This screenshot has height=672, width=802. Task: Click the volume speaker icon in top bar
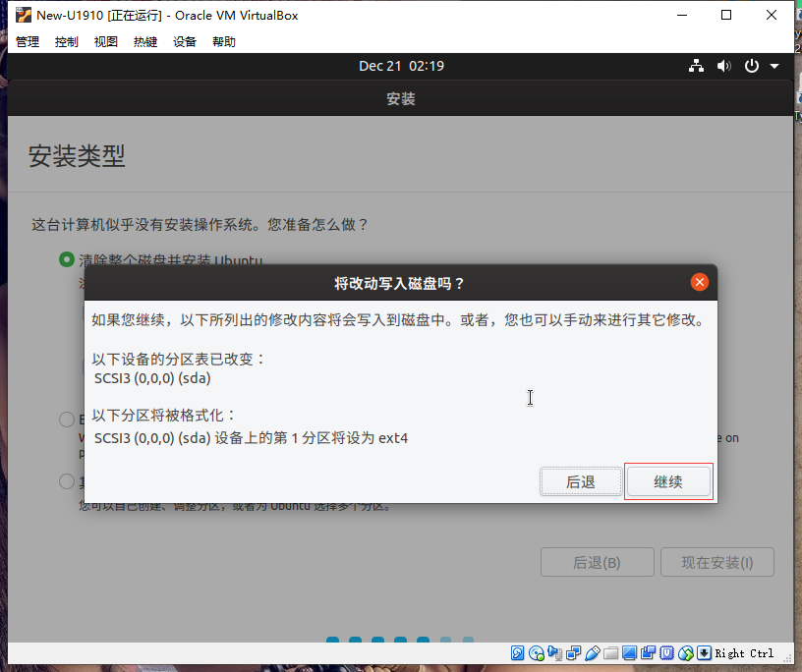pyautogui.click(x=723, y=66)
